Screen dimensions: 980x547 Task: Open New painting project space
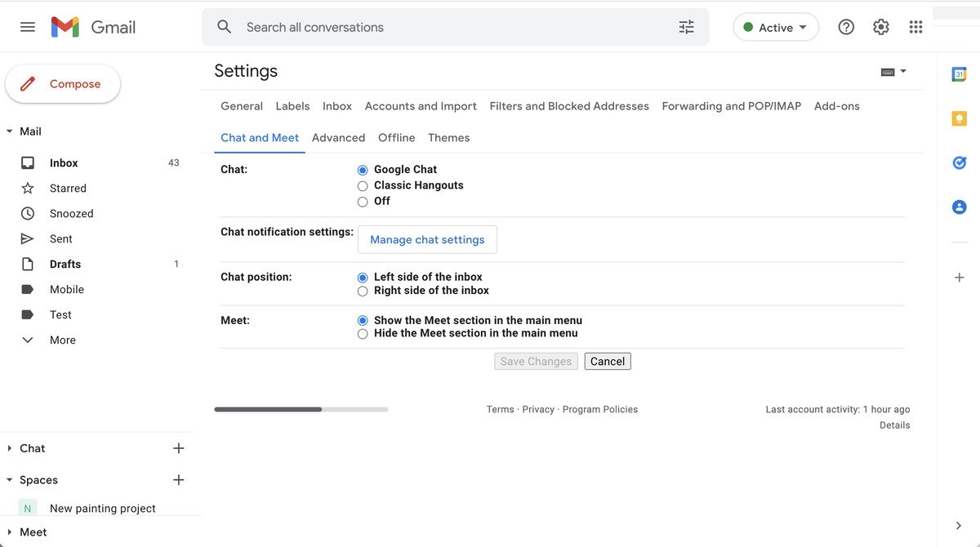click(103, 508)
